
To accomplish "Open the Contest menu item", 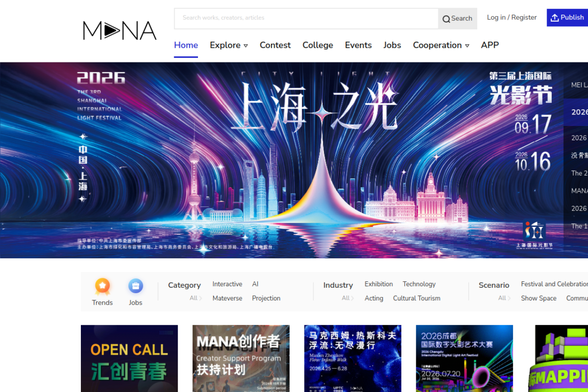I will coord(275,45).
